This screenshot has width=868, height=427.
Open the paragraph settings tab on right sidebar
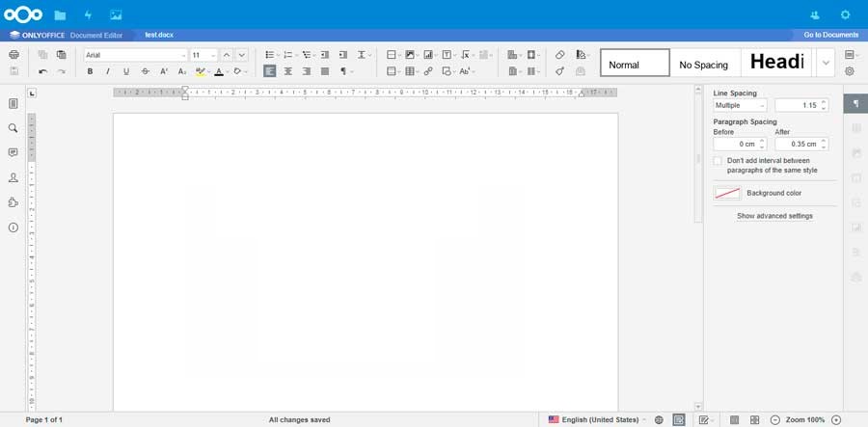[855, 103]
